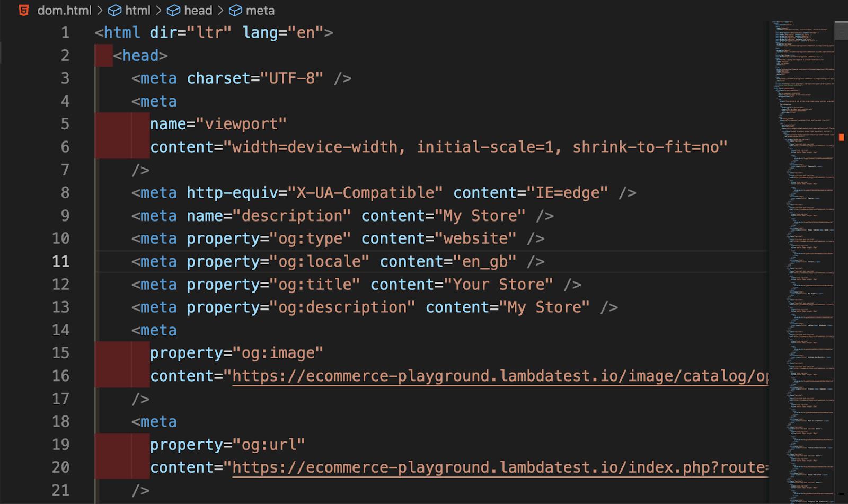848x504 pixels.
Task: Click the HTML5 file icon in the breadcrumb
Action: click(24, 10)
